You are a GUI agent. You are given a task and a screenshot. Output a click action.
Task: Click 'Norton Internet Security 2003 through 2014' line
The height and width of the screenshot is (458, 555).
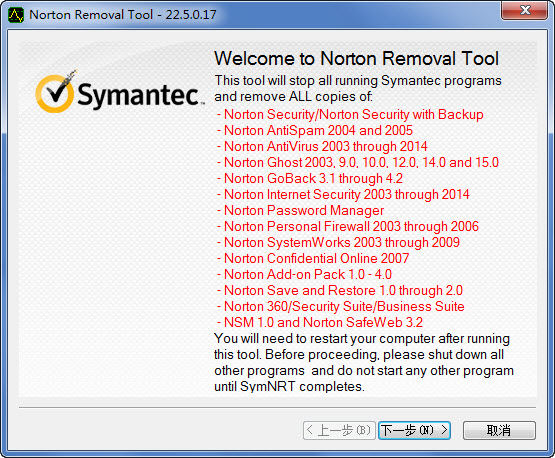343,194
